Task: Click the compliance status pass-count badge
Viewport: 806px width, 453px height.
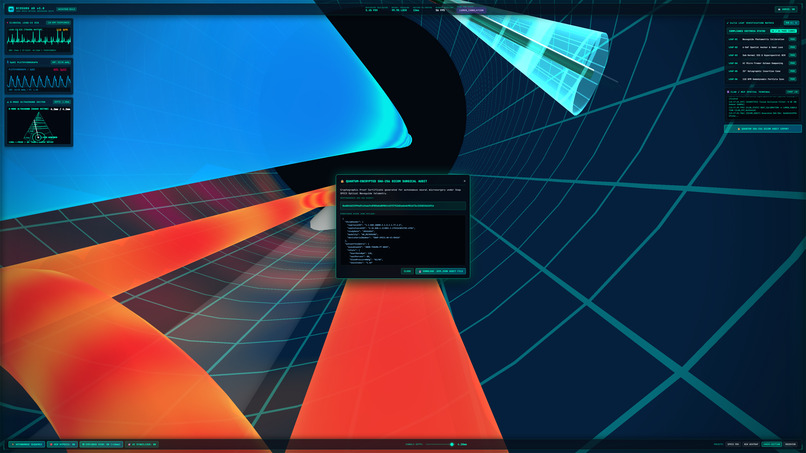Action: tap(783, 31)
